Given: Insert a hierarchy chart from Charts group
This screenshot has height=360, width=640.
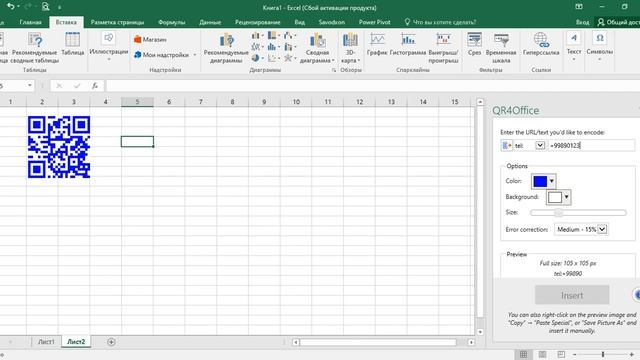Looking at the screenshot, I should (x=274, y=36).
